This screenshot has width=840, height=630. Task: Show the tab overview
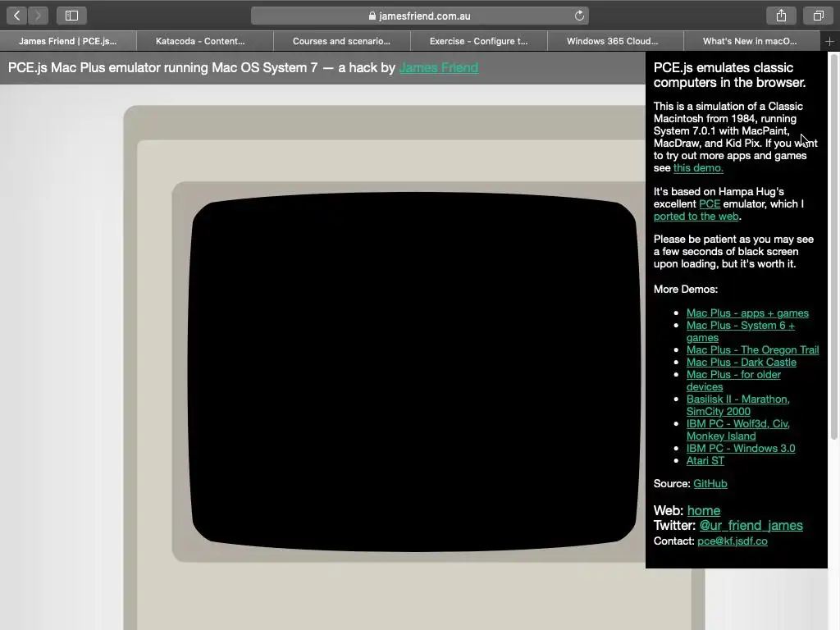[x=818, y=16]
